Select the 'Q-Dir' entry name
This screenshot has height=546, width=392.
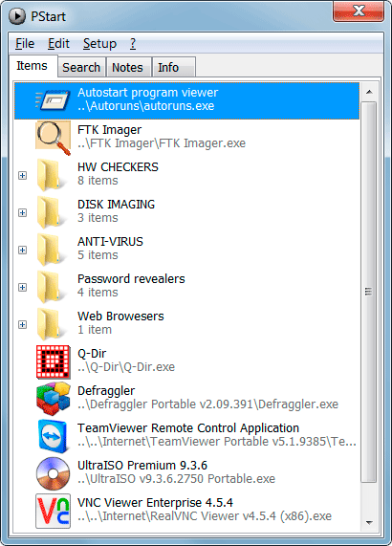point(92,354)
